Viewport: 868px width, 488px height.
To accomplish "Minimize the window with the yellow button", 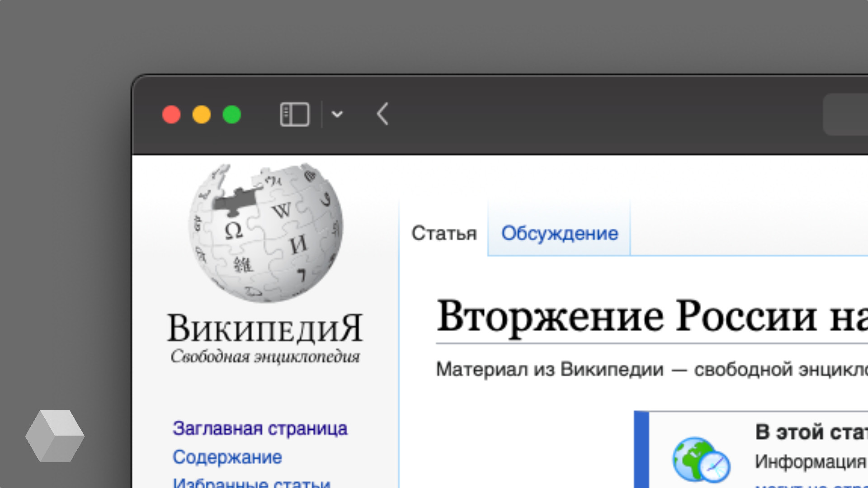I will [x=202, y=114].
